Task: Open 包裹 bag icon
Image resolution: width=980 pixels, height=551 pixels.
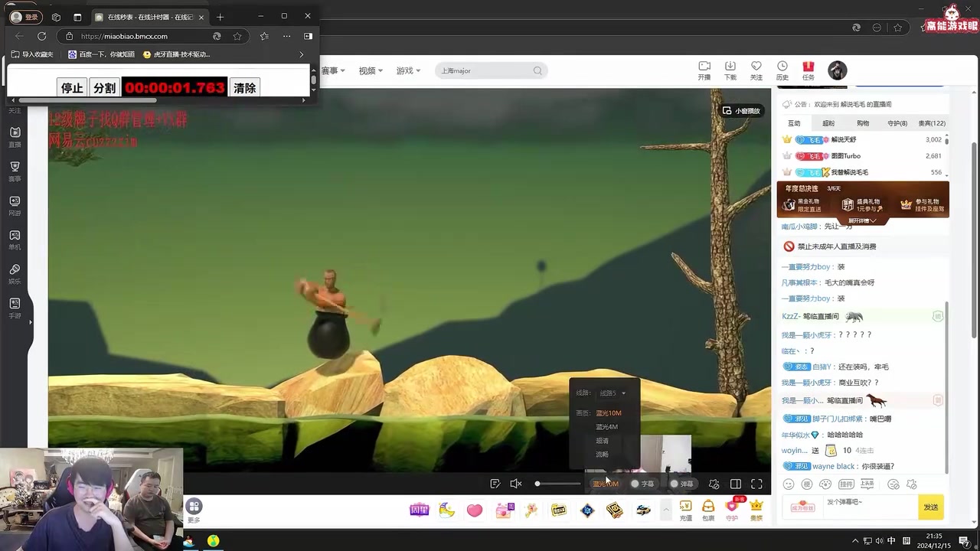Action: [708, 511]
